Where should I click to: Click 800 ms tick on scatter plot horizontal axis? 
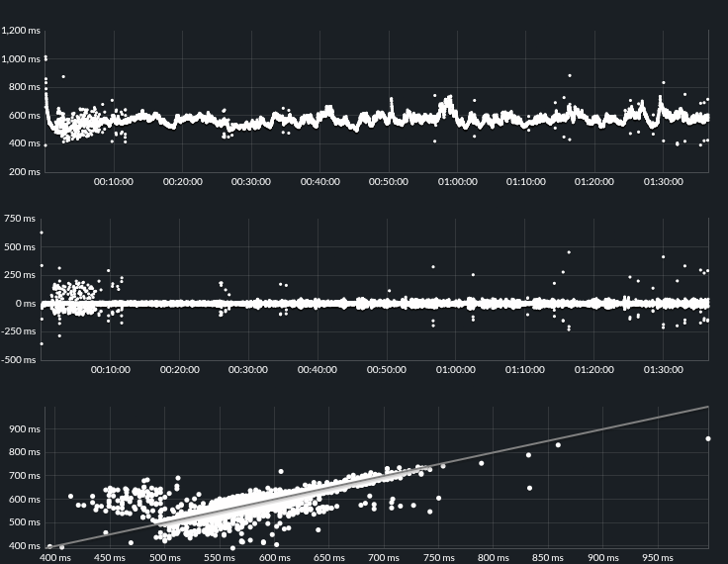[x=493, y=557]
